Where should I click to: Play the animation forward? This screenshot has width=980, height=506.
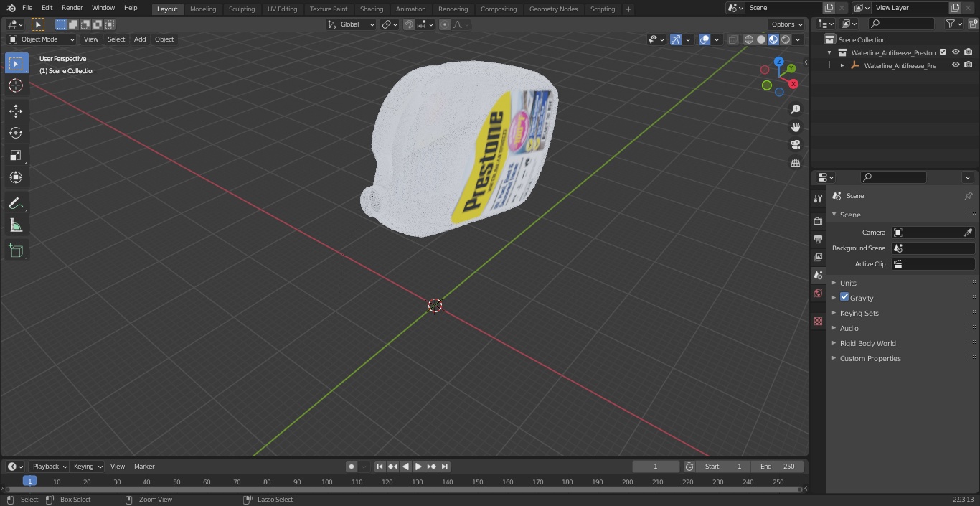coord(418,467)
